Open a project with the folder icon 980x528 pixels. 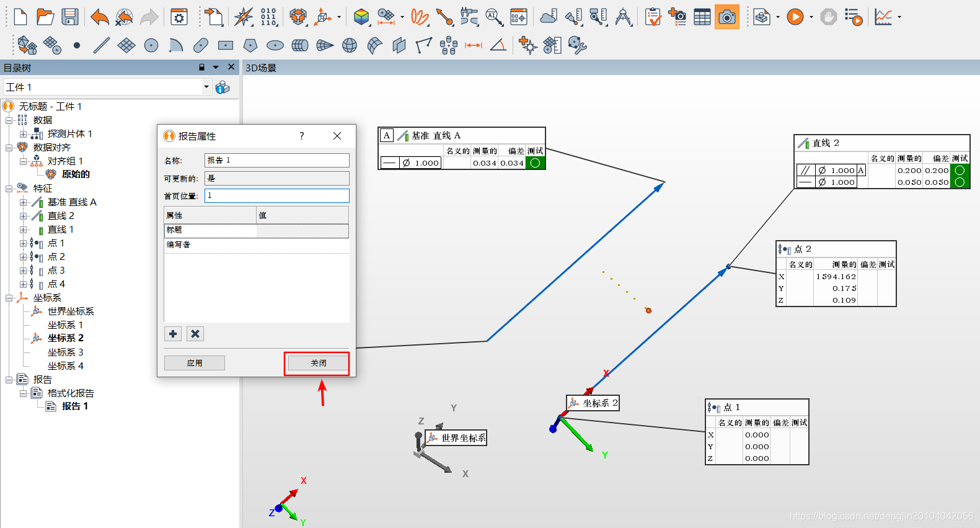pyautogui.click(x=45, y=17)
